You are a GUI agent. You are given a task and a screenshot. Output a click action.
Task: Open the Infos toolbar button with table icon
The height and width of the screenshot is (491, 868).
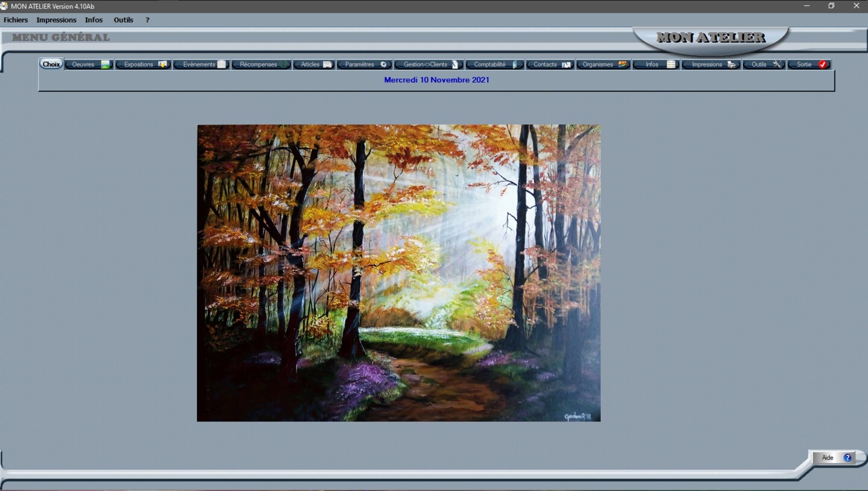tap(656, 65)
